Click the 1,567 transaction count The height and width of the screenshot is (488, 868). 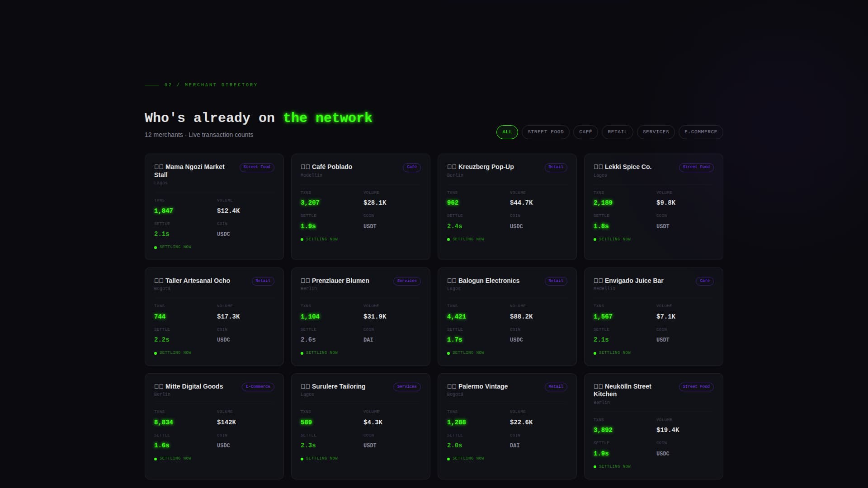(x=603, y=317)
